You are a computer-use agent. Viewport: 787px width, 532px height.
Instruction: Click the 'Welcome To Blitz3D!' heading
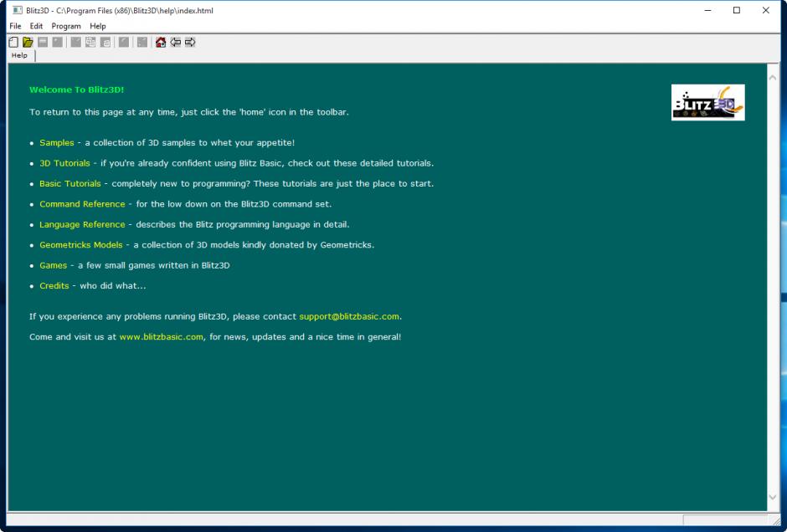[x=77, y=90]
